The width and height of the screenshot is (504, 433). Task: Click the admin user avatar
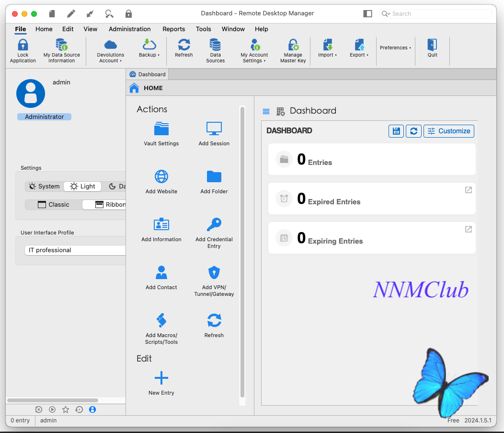click(31, 94)
